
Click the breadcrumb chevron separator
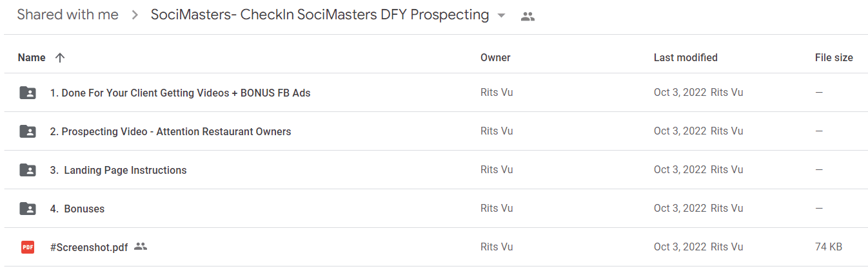135,15
